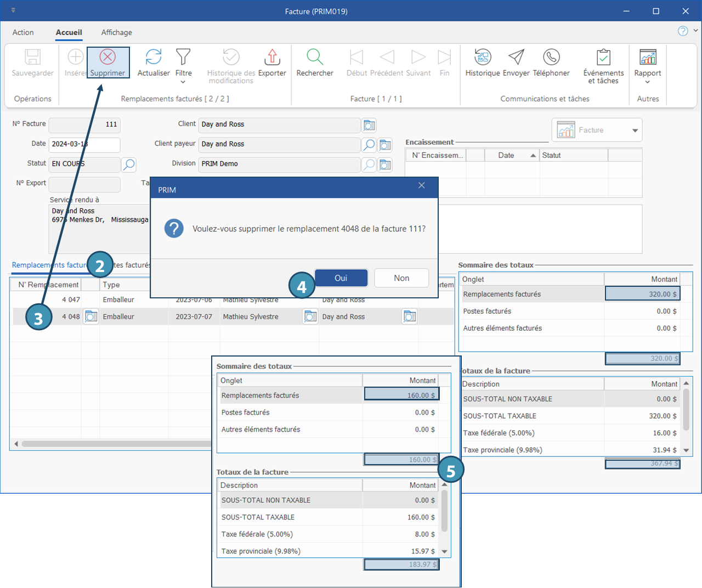This screenshot has width=702, height=588.
Task: Select the Remplacements facturés tab
Action: [x=49, y=265]
